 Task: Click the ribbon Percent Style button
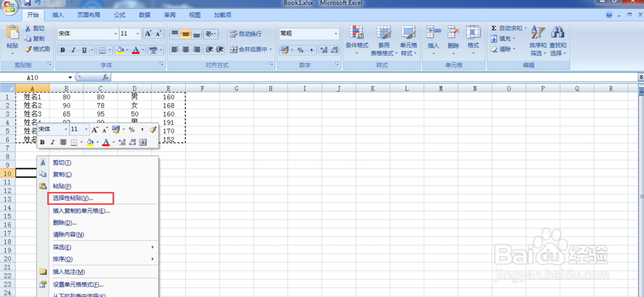tap(300, 50)
